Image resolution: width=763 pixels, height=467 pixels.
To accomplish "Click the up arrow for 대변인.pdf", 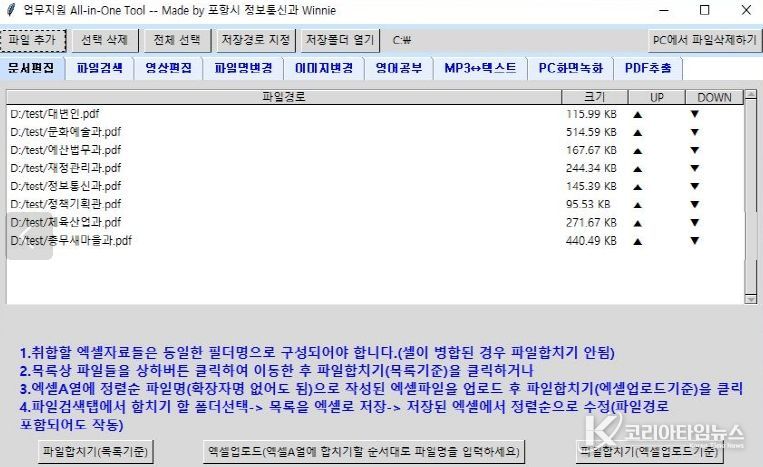I will tap(636, 114).
